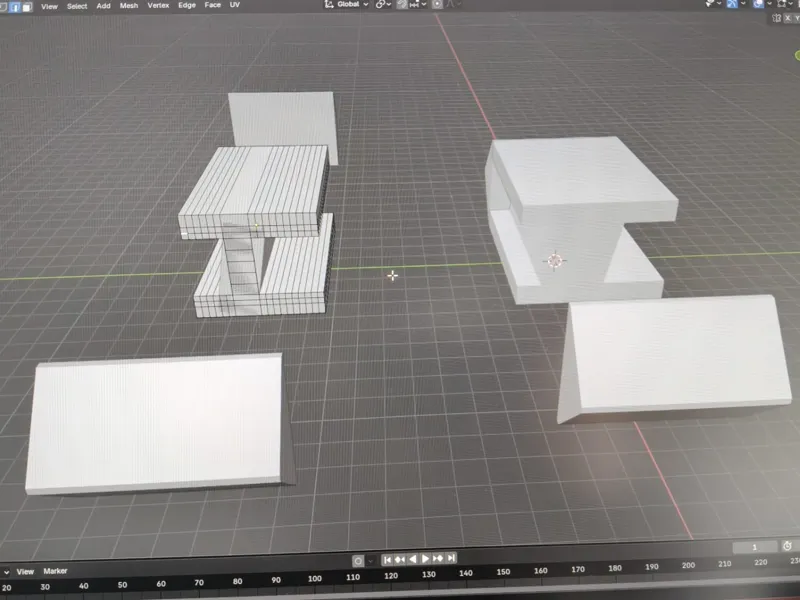Click frame 150 on the timeline ruler
Screen dimensions: 800x600
[503, 571]
